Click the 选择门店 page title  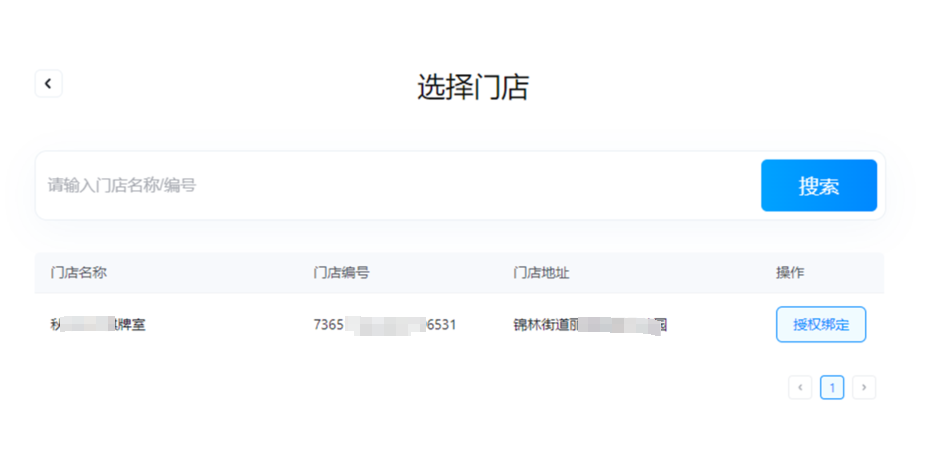coord(473,88)
